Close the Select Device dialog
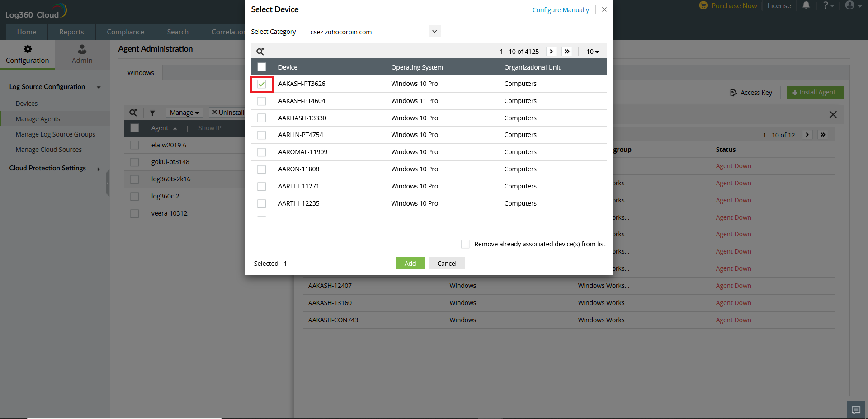The height and width of the screenshot is (419, 868). (604, 9)
